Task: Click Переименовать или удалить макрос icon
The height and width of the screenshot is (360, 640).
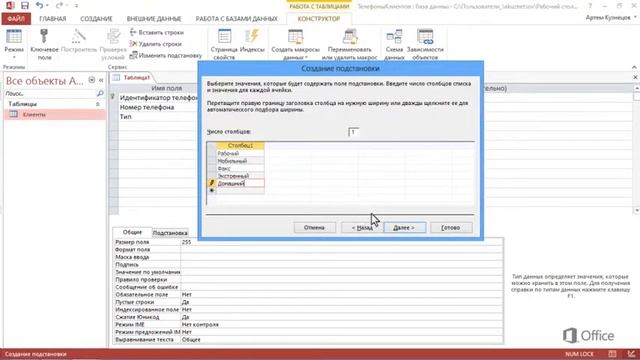Action: (349, 44)
